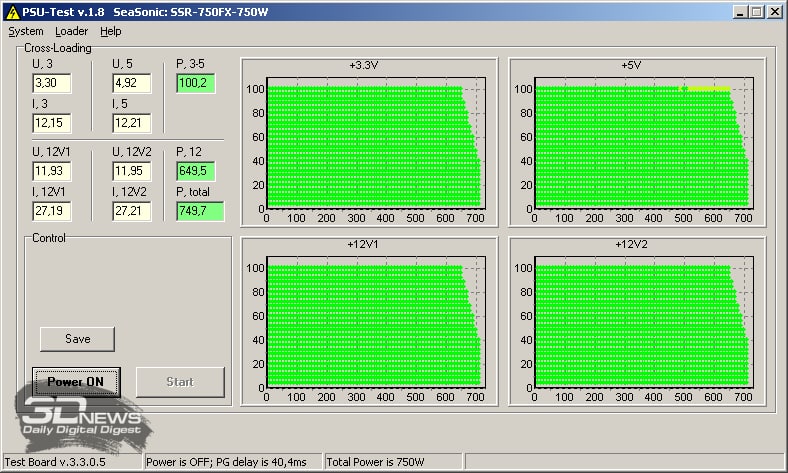Maximize the PSU-Test window

pyautogui.click(x=756, y=12)
